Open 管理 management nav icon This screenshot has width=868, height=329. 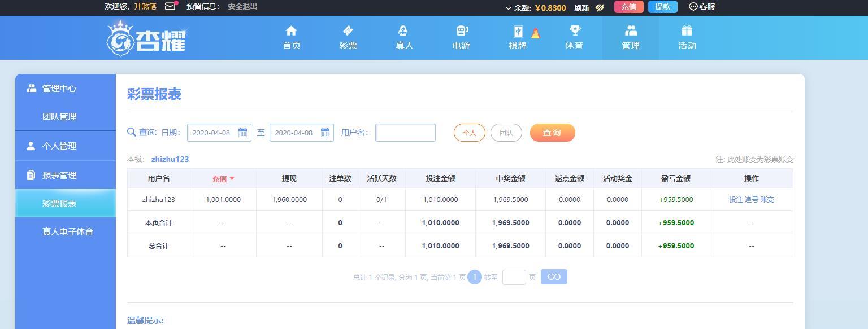pos(631,30)
